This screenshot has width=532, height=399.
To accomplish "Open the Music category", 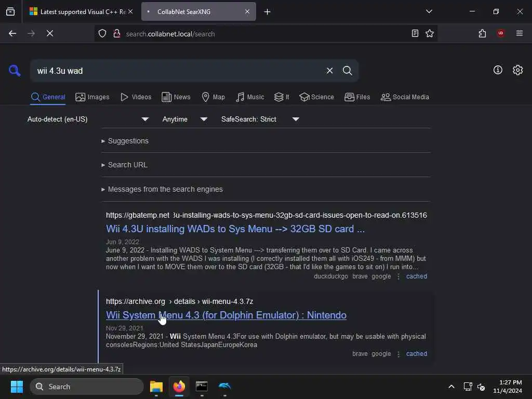I will [x=250, y=97].
